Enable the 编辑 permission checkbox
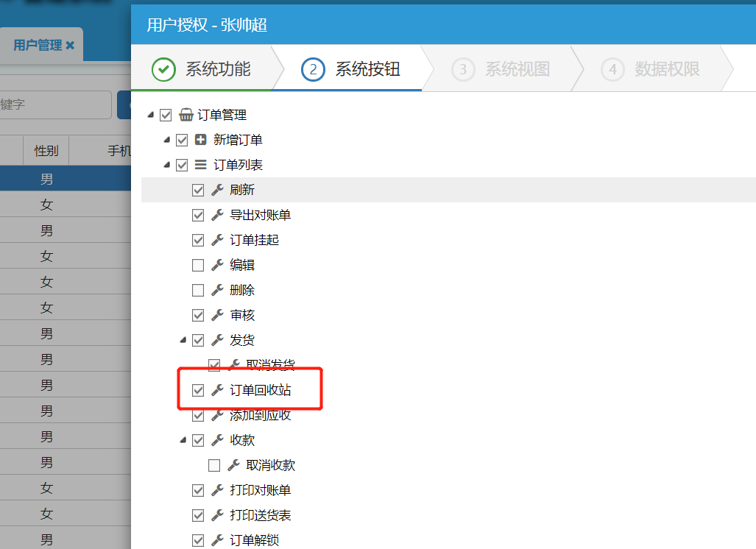 198,265
